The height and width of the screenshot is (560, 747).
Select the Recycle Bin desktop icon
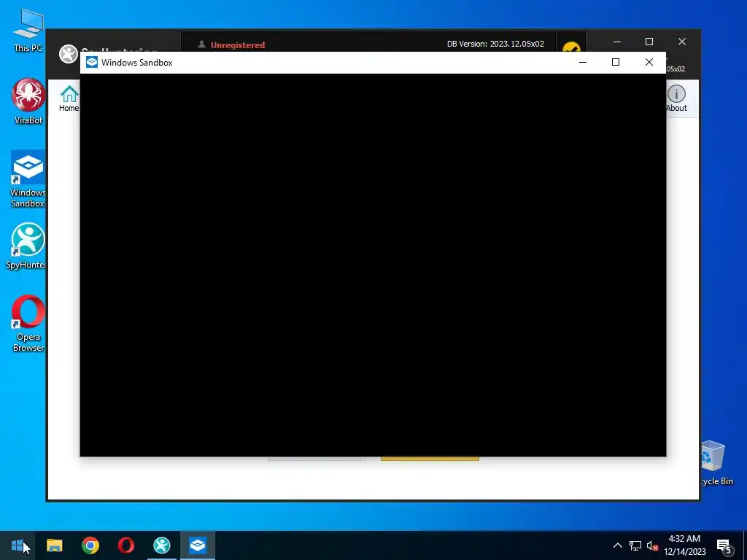tap(716, 463)
